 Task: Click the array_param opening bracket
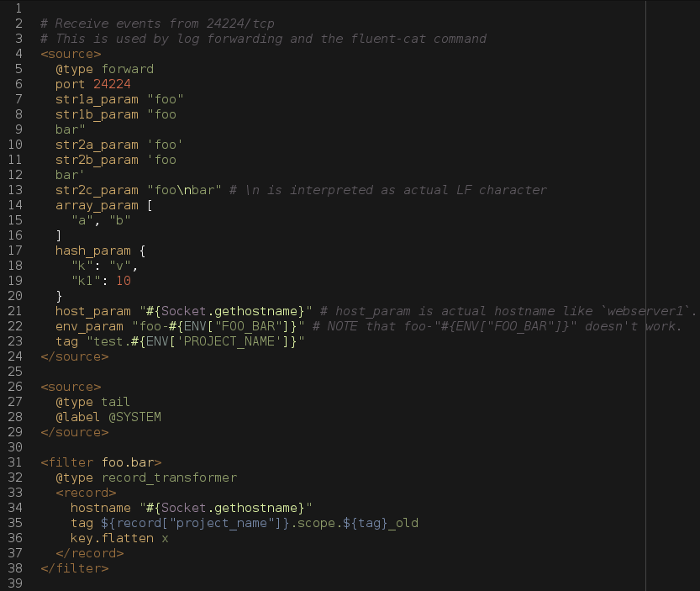(x=150, y=205)
